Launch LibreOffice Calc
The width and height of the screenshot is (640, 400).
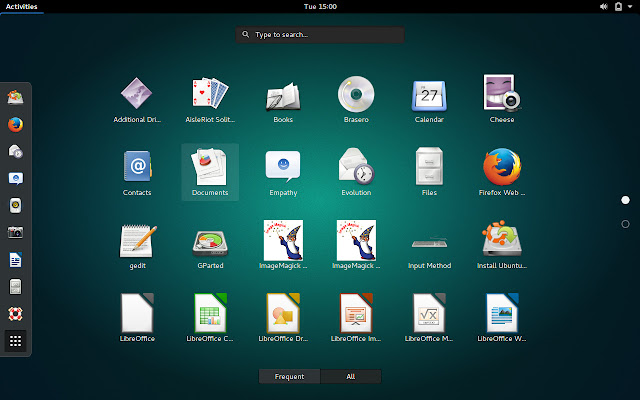coord(210,318)
